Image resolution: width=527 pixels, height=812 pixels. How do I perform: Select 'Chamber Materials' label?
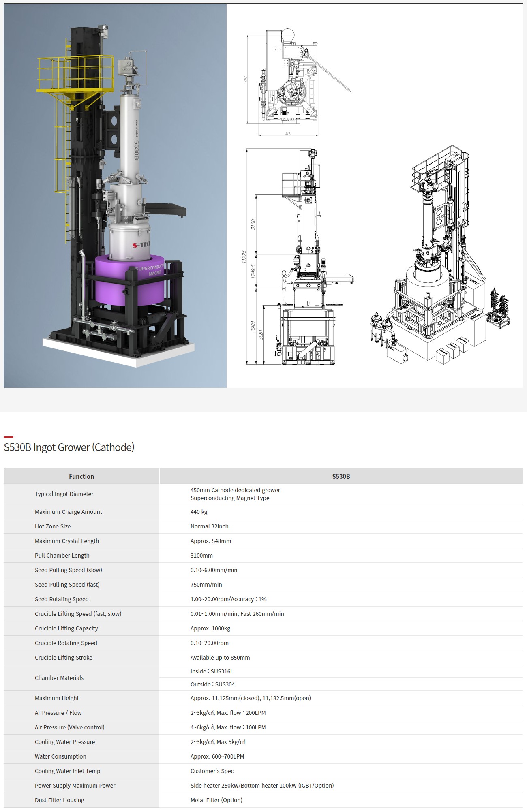point(59,678)
